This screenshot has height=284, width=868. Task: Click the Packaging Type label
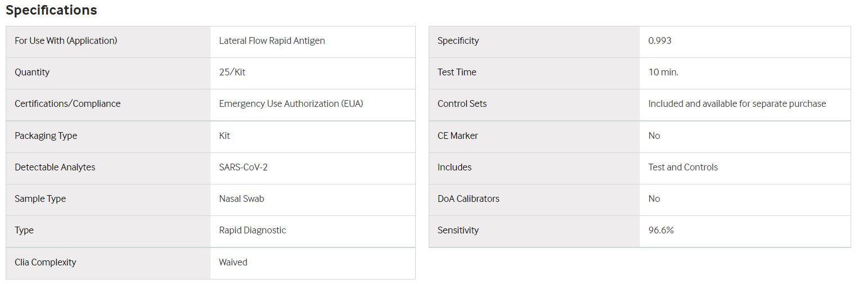(x=46, y=136)
